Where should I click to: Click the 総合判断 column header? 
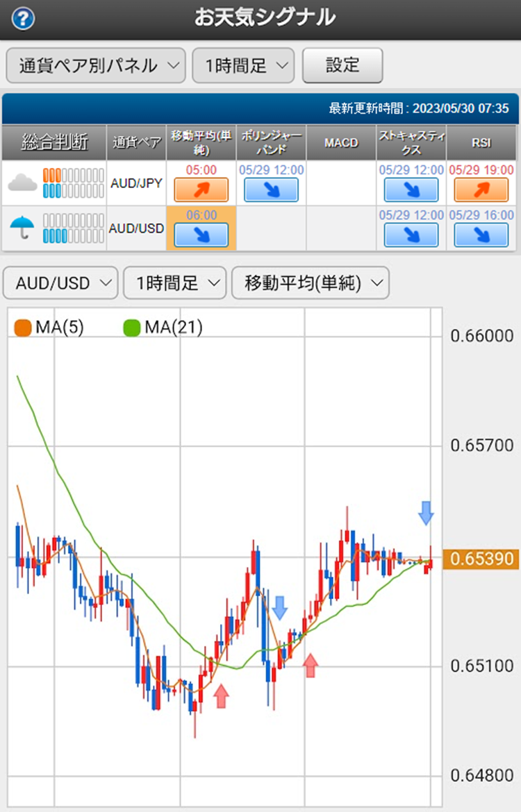click(x=54, y=142)
